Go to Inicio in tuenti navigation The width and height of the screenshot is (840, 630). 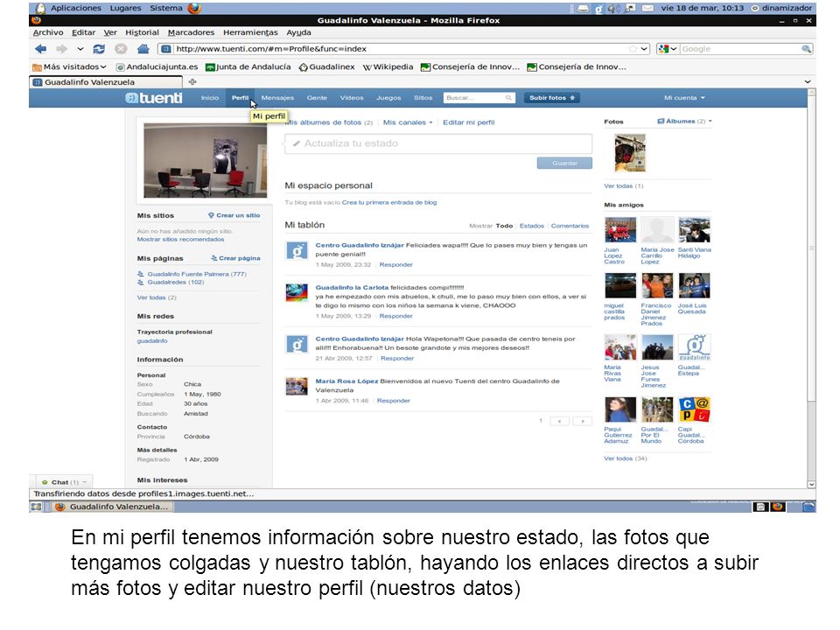click(x=210, y=98)
